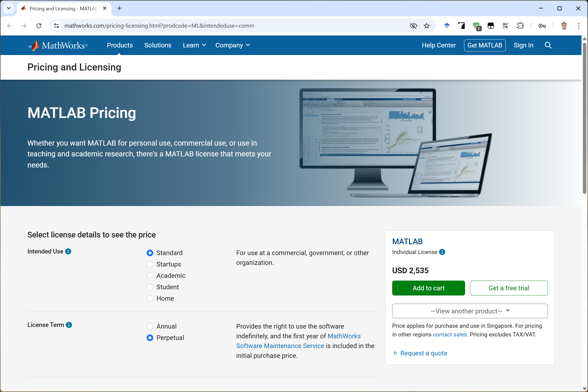Click the USD 2,535 price

(410, 271)
